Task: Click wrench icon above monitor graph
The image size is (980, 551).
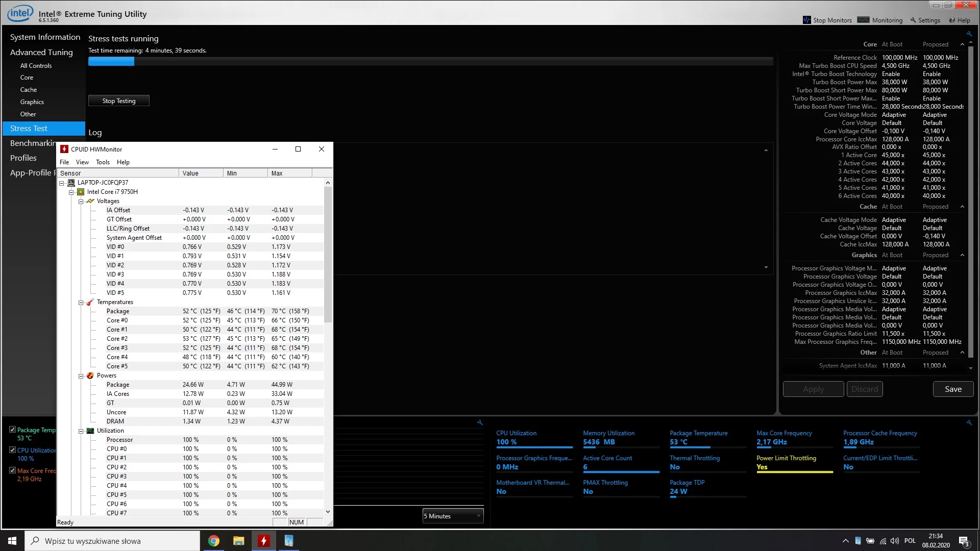Action: click(480, 422)
